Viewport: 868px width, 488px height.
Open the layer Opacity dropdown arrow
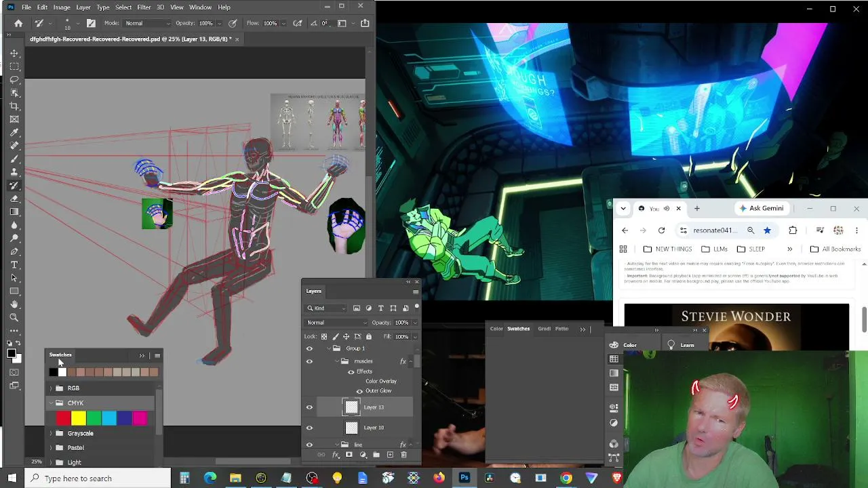pos(415,323)
